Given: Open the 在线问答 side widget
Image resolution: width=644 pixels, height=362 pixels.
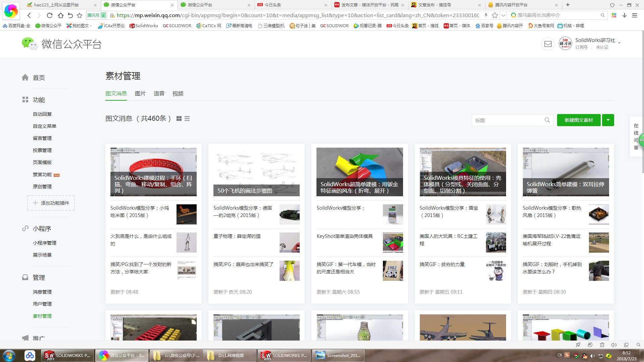Looking at the screenshot, I should click(x=636, y=137).
